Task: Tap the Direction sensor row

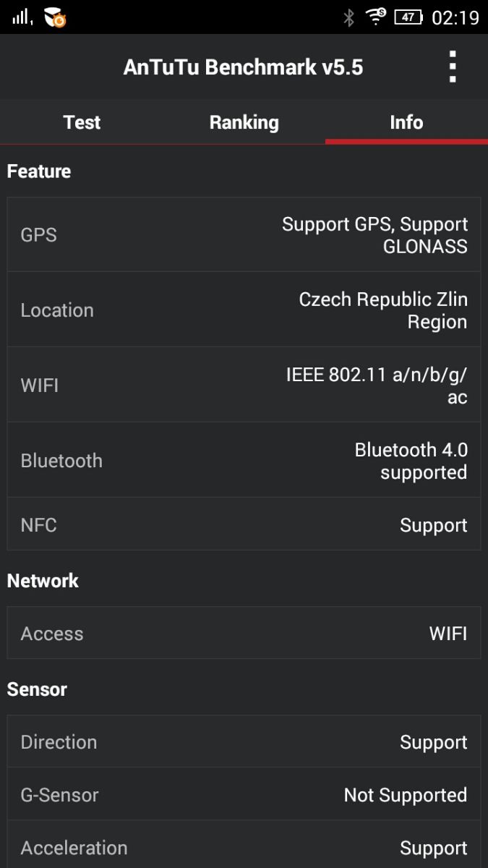Action: point(244,742)
